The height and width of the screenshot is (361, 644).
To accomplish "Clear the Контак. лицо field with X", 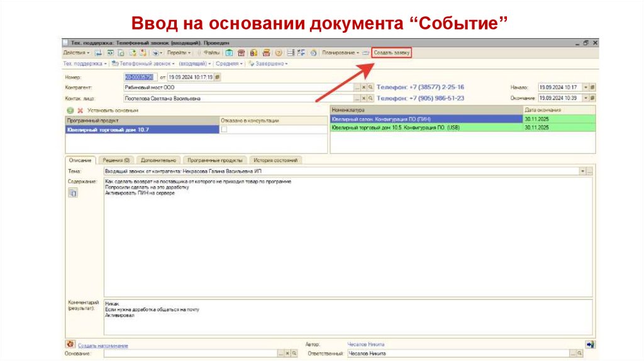I will coord(364,99).
